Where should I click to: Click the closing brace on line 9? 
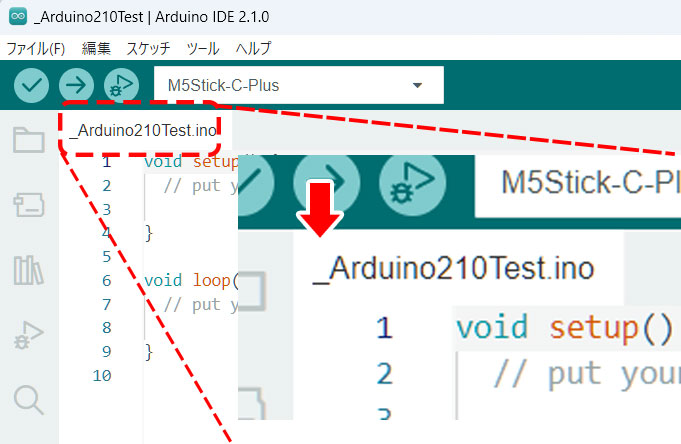[x=149, y=351]
